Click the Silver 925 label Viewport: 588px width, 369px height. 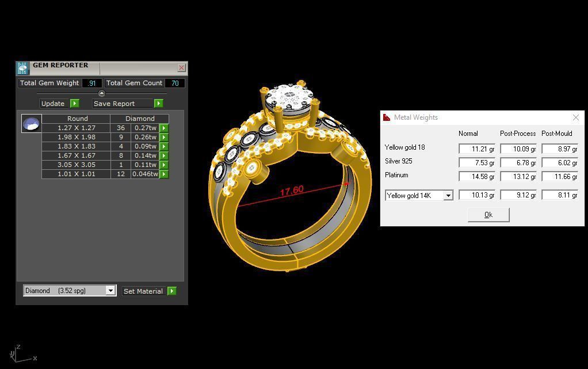(x=399, y=161)
